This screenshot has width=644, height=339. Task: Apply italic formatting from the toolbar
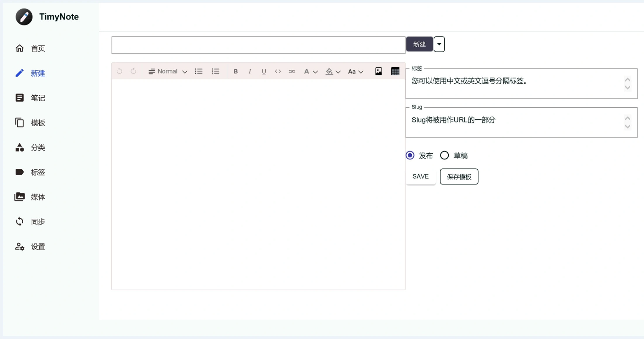(250, 71)
